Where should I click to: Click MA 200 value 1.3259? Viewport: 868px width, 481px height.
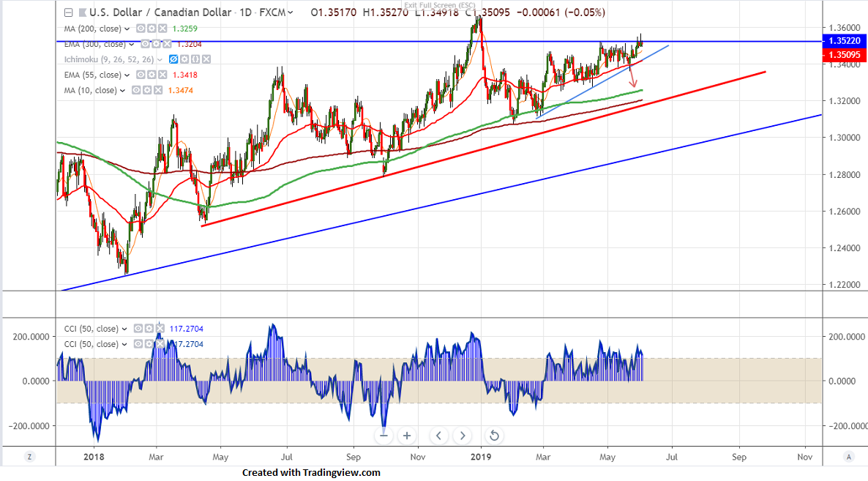(185, 29)
